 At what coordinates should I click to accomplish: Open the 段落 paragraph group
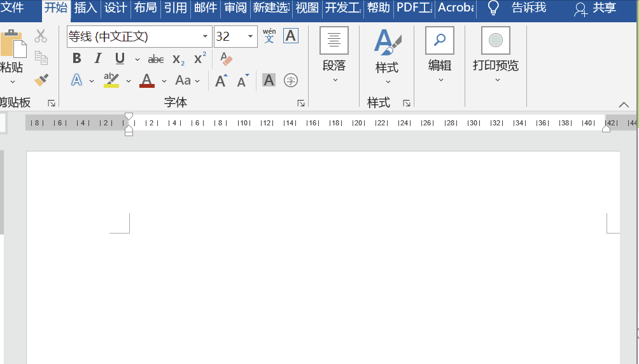pyautogui.click(x=334, y=55)
